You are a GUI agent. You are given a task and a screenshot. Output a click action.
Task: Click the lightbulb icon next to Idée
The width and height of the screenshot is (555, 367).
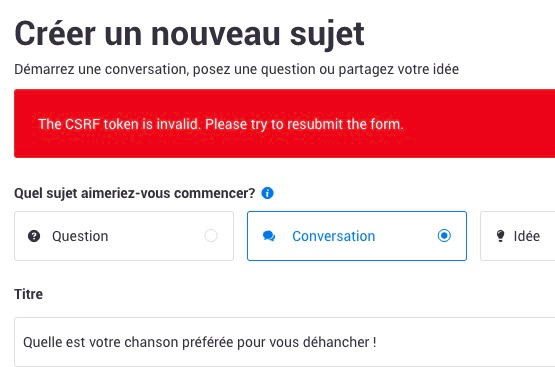tap(500, 236)
